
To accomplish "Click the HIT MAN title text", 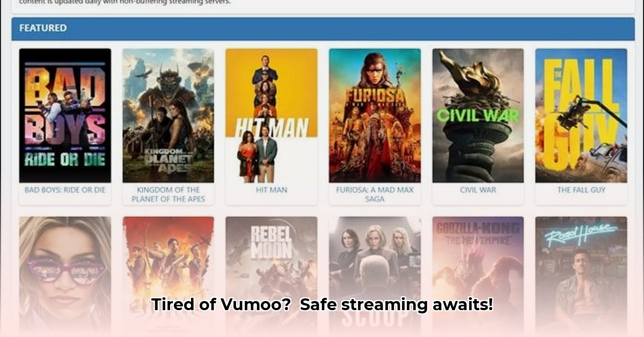I will coord(271,190).
